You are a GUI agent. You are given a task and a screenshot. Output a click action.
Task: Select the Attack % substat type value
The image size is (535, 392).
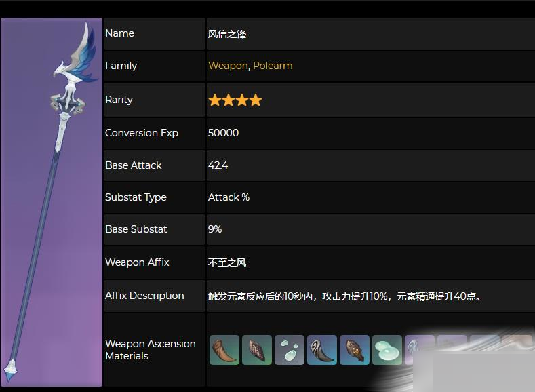[229, 197]
